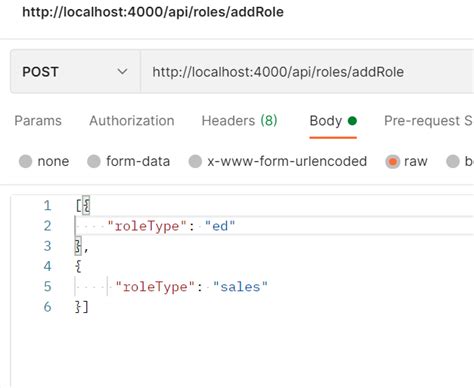Viewport: 474px width, 388px height.
Task: Select the Body tab
Action: (x=333, y=121)
